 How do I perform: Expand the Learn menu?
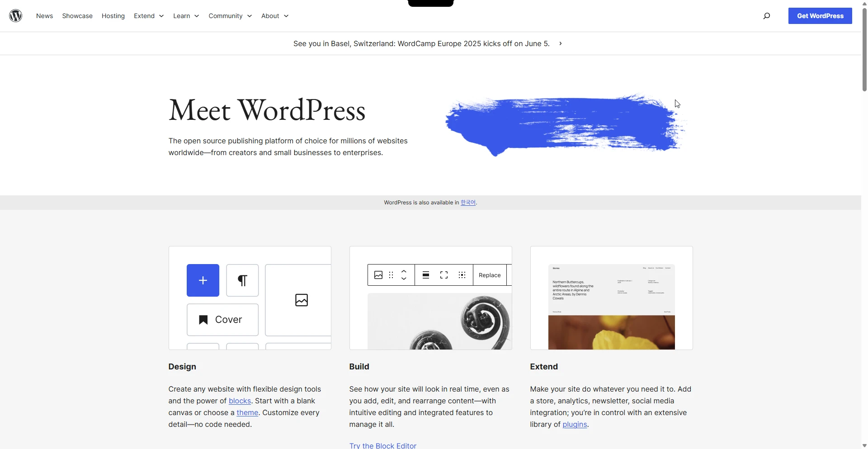tap(186, 16)
